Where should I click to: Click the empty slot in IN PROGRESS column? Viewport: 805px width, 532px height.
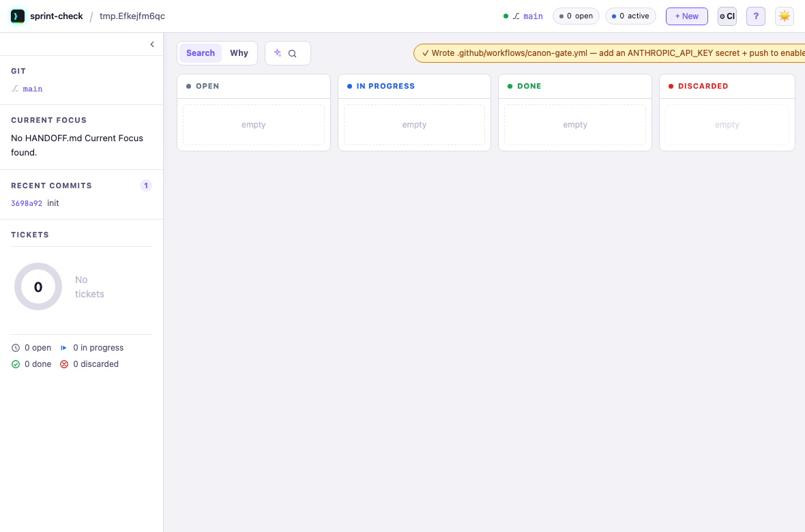[x=414, y=125]
